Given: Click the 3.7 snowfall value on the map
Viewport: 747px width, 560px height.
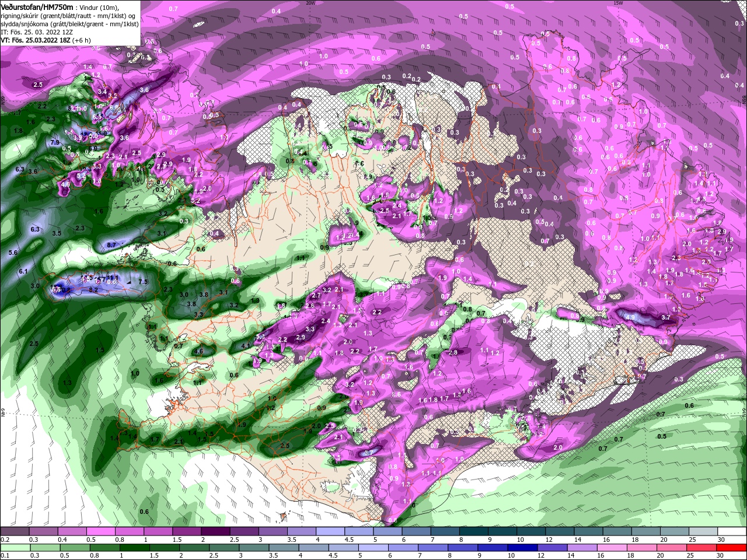Looking at the screenshot, I should pos(666,317).
